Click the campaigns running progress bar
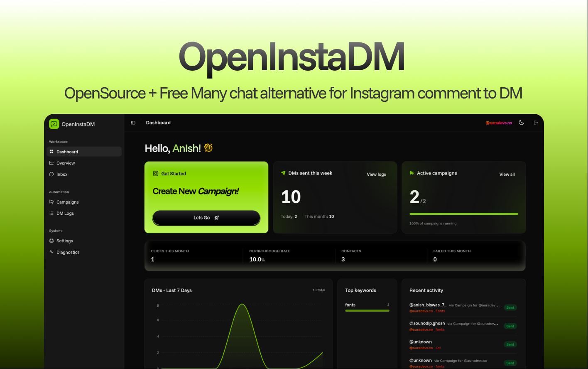The height and width of the screenshot is (369, 588). coord(464,214)
